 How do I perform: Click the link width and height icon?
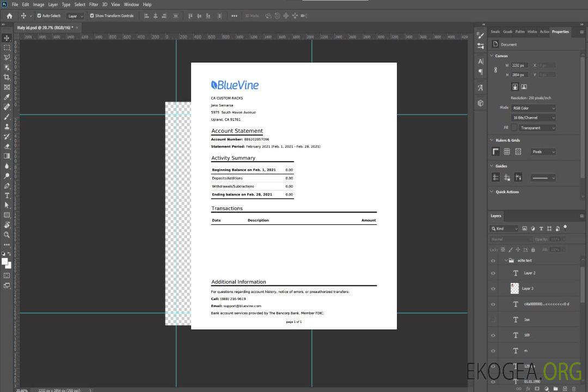coord(496,70)
